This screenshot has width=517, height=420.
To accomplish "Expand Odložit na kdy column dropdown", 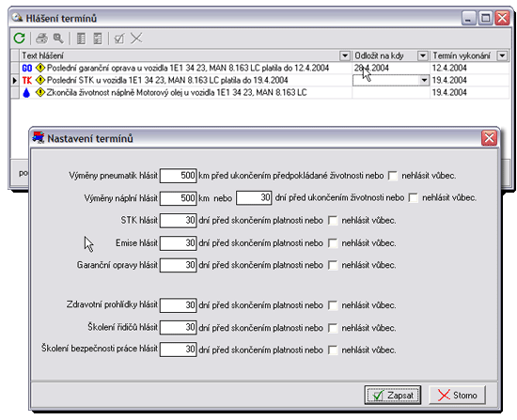I will pos(423,55).
